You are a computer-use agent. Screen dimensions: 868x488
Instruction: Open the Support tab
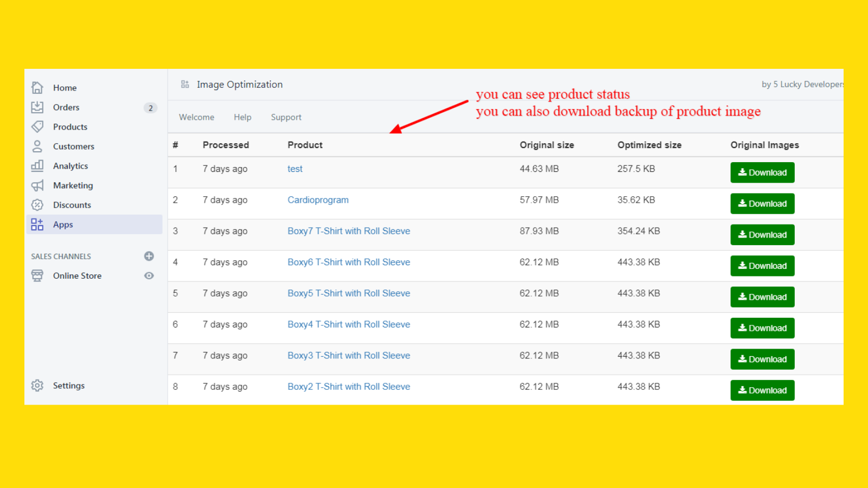[x=286, y=117]
